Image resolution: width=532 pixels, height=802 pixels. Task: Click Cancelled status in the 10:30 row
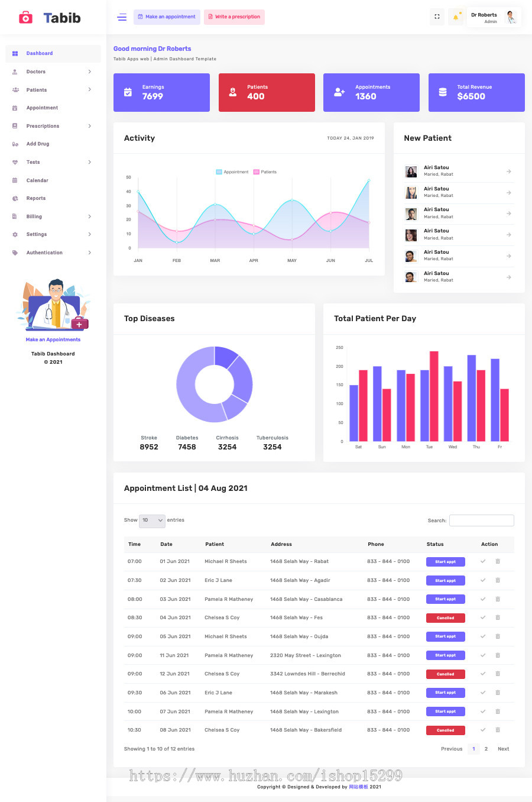(x=446, y=730)
